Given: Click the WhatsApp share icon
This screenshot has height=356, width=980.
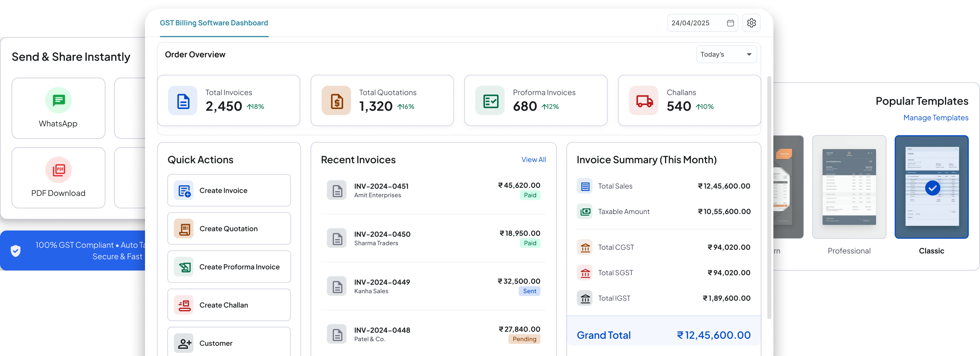Looking at the screenshot, I should [x=58, y=100].
